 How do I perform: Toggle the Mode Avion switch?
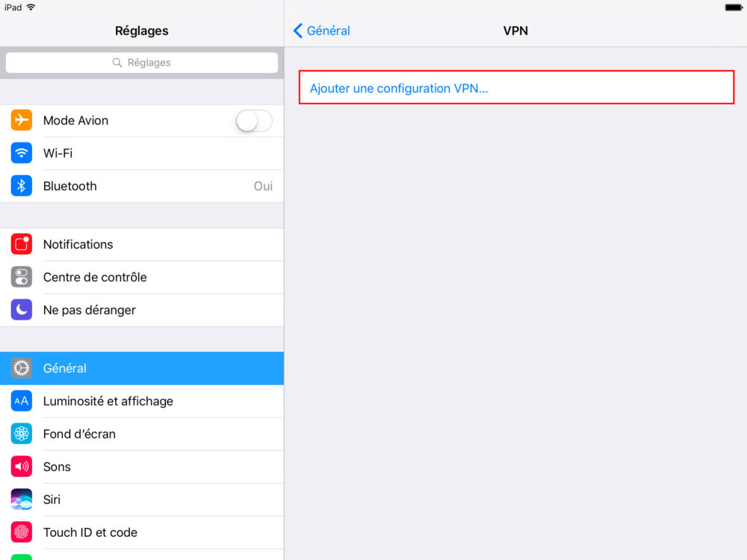(x=254, y=120)
